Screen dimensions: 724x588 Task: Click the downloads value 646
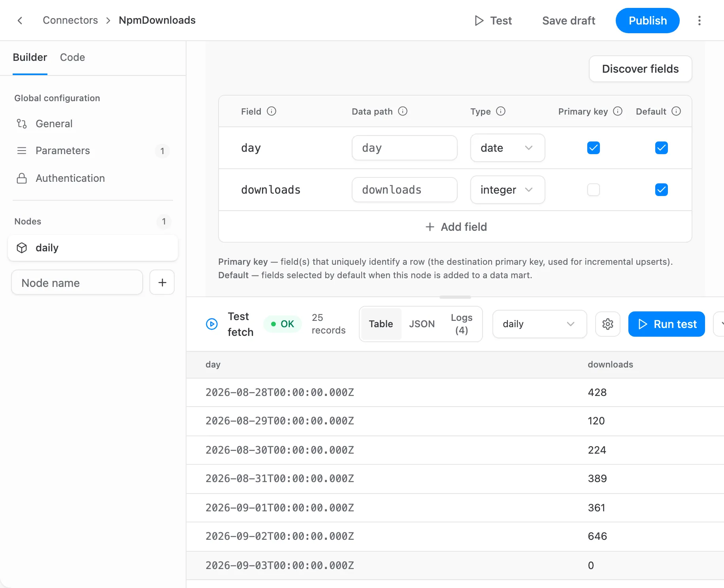pyautogui.click(x=597, y=536)
